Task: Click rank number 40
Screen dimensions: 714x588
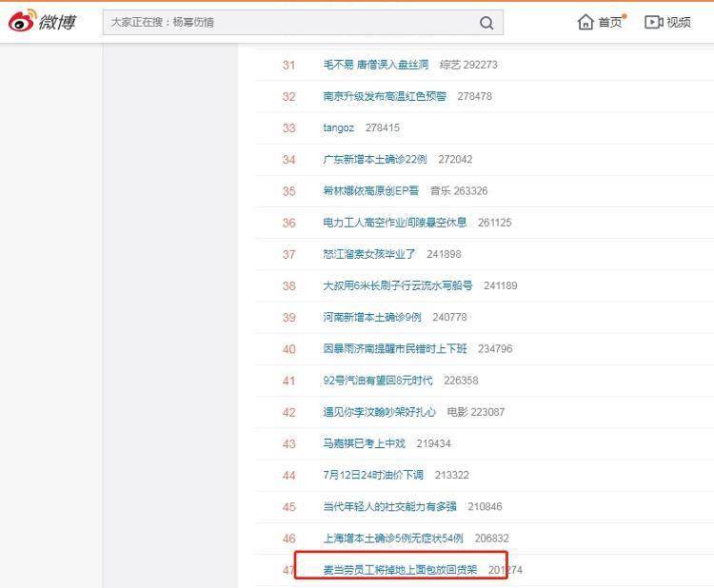Action: 288,349
